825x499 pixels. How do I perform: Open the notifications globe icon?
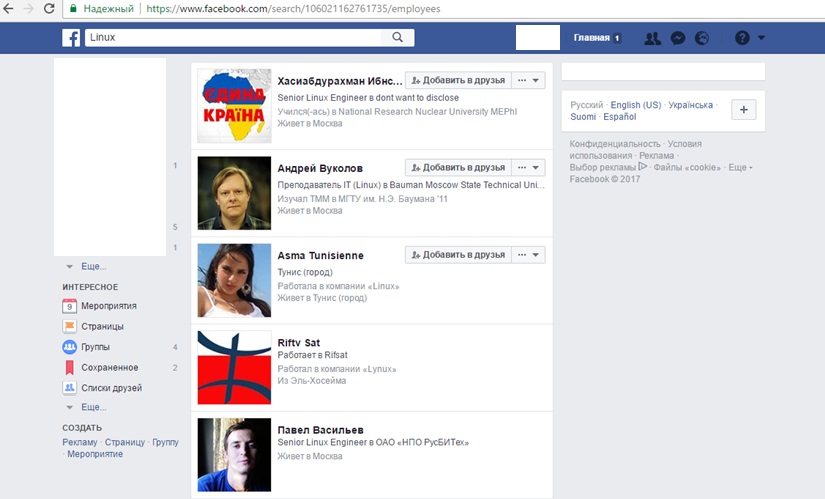click(702, 38)
